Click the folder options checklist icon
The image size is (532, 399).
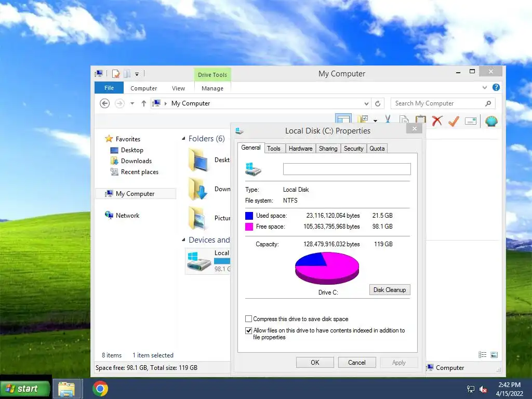pyautogui.click(x=363, y=119)
